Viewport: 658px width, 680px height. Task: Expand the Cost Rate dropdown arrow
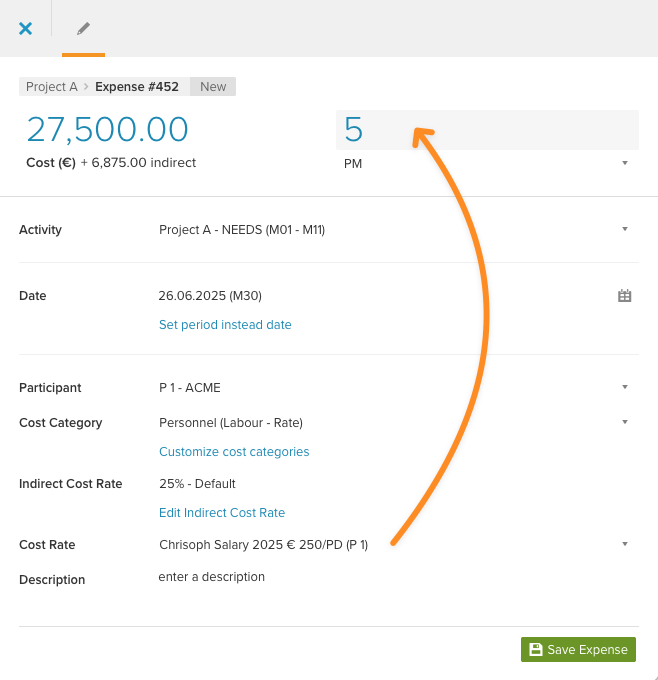pyautogui.click(x=625, y=544)
